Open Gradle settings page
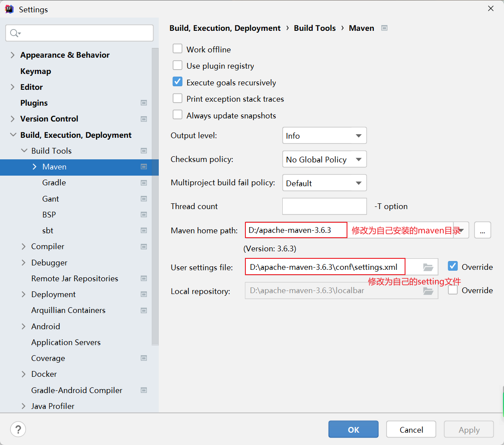This screenshot has width=504, height=445. 54,182
